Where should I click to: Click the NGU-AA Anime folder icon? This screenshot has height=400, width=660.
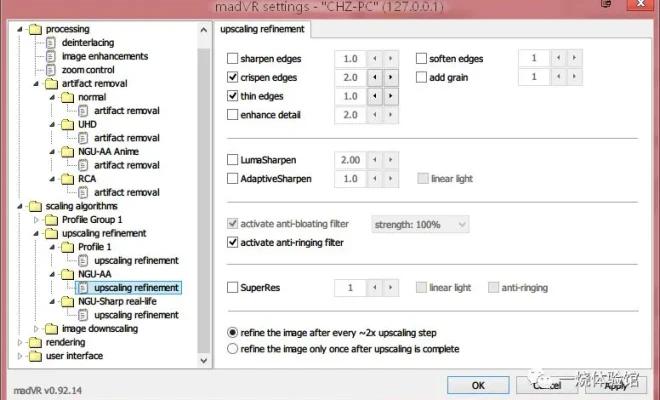[68, 151]
